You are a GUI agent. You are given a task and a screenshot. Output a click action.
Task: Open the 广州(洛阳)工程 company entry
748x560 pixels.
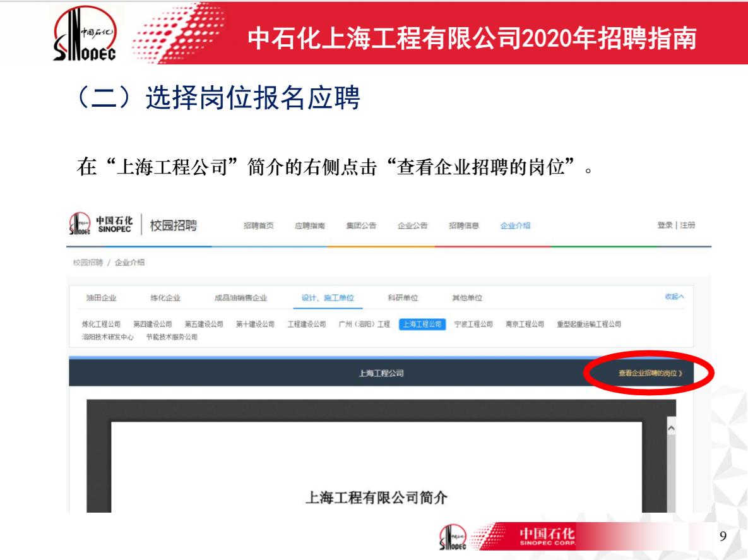click(x=364, y=325)
